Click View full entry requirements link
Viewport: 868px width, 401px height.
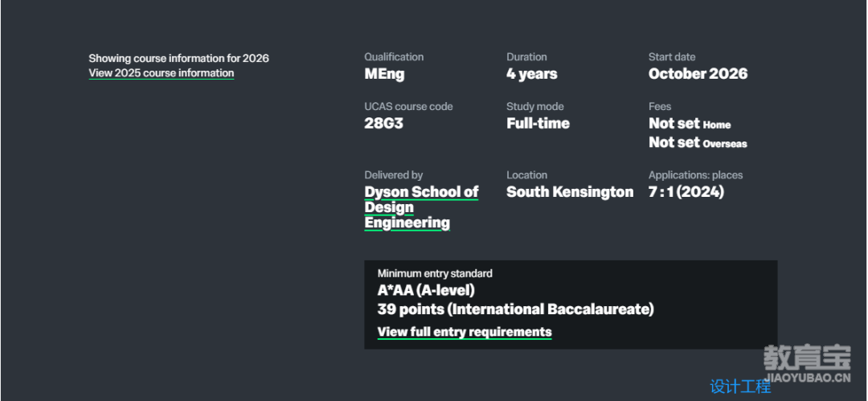click(x=465, y=332)
